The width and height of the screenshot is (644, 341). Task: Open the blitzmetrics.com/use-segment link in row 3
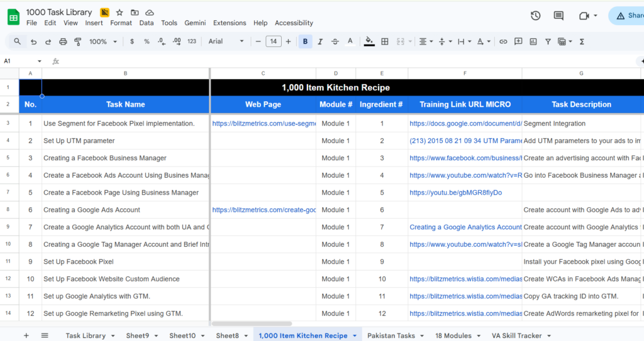pos(264,124)
